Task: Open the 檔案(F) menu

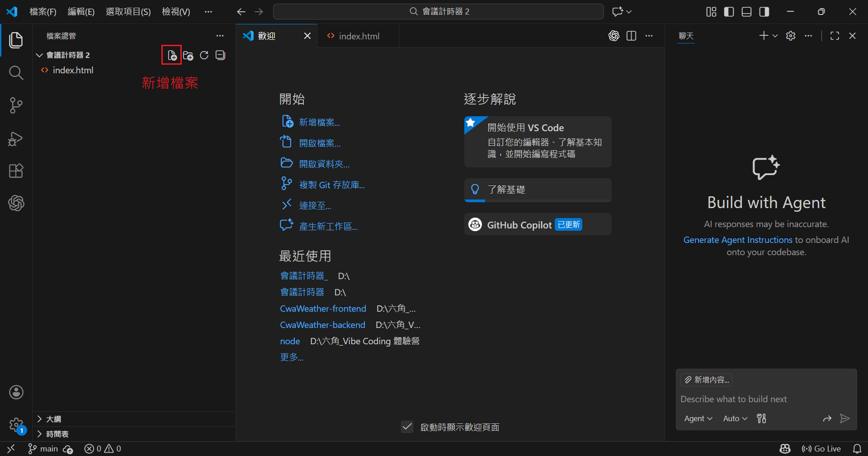Action: tap(43, 12)
